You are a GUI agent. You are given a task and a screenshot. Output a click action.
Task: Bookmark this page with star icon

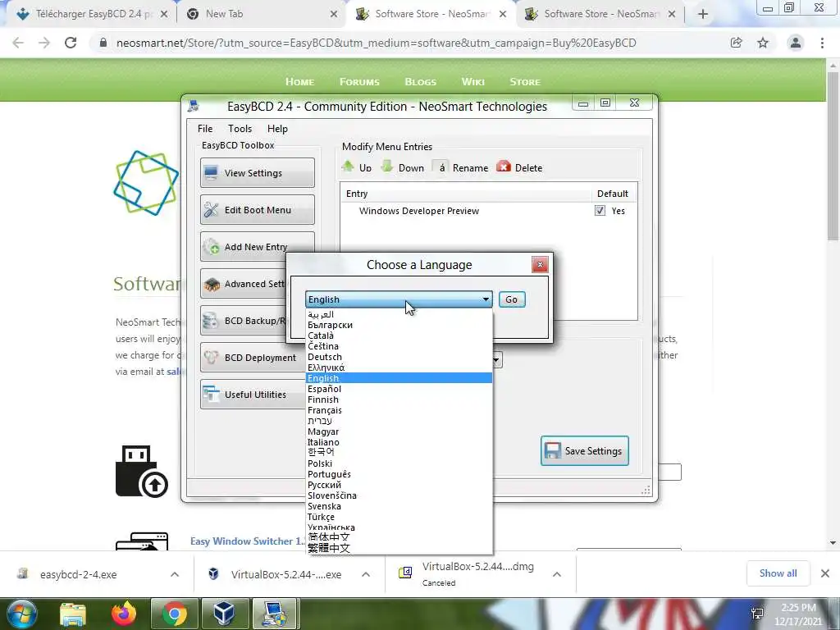click(x=763, y=43)
